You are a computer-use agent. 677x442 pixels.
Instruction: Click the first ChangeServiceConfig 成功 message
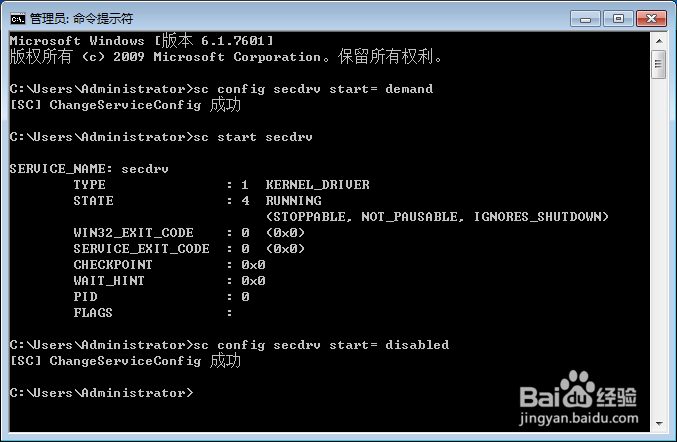point(125,105)
